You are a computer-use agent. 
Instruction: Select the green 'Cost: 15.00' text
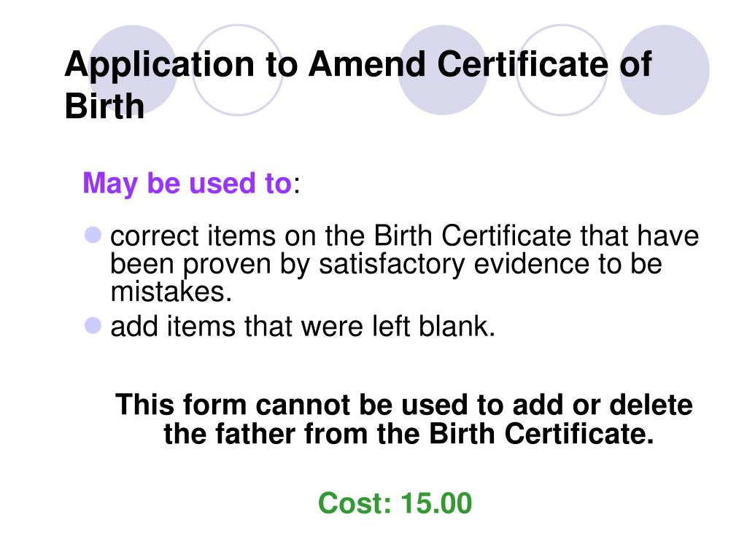tap(395, 503)
